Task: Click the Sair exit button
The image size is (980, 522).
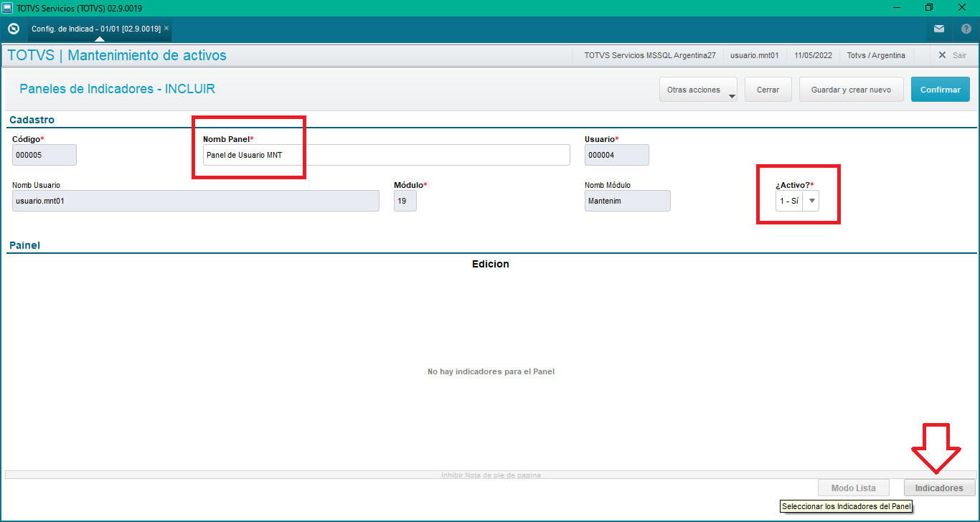Action: [x=953, y=55]
